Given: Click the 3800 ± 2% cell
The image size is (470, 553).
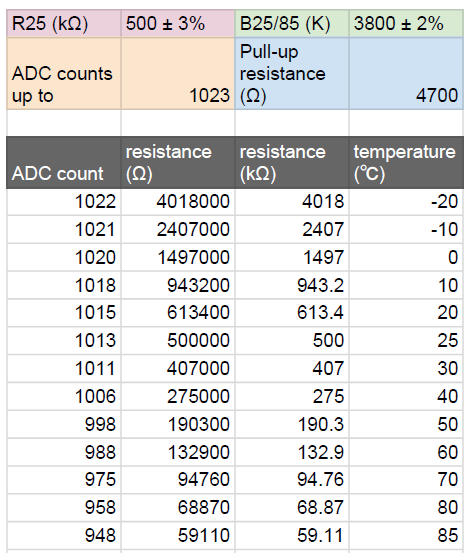Looking at the screenshot, I should coord(406,24).
